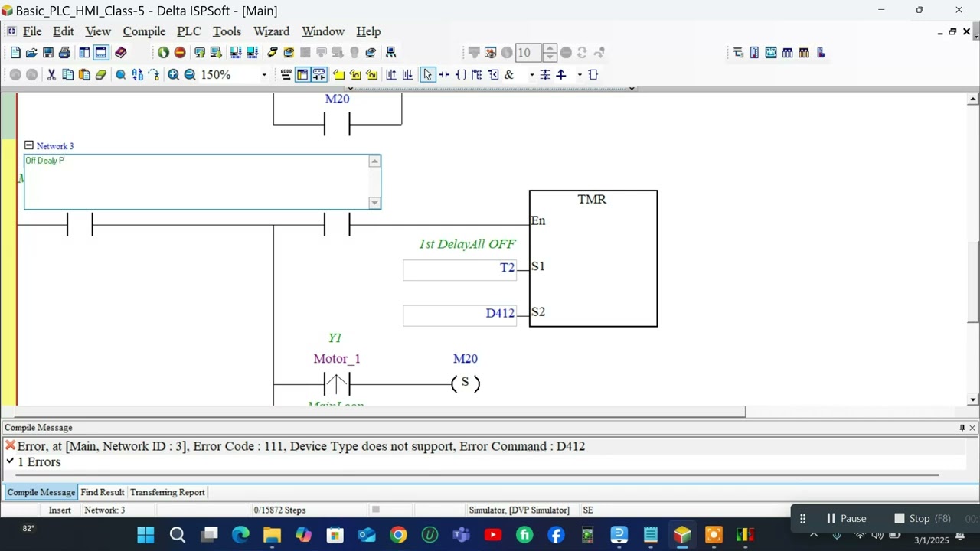Click the D412 operand field at S2
980x551 pixels.
[460, 316]
